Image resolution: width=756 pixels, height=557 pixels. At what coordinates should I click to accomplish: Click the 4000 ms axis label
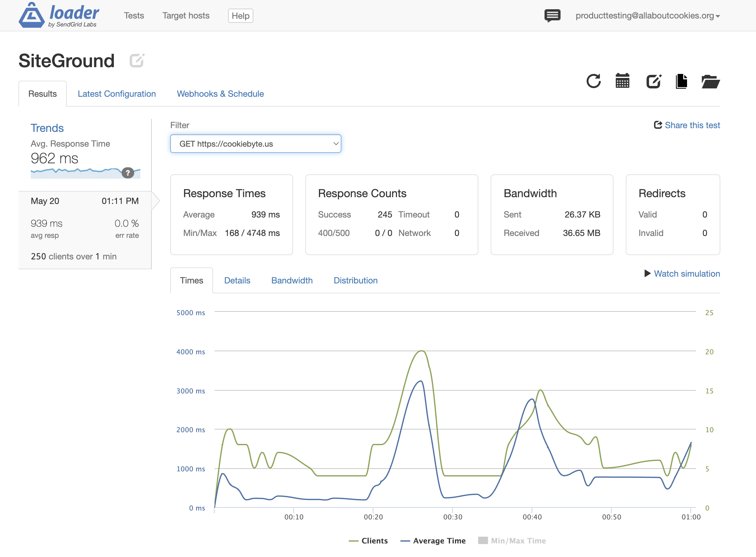pyautogui.click(x=191, y=352)
